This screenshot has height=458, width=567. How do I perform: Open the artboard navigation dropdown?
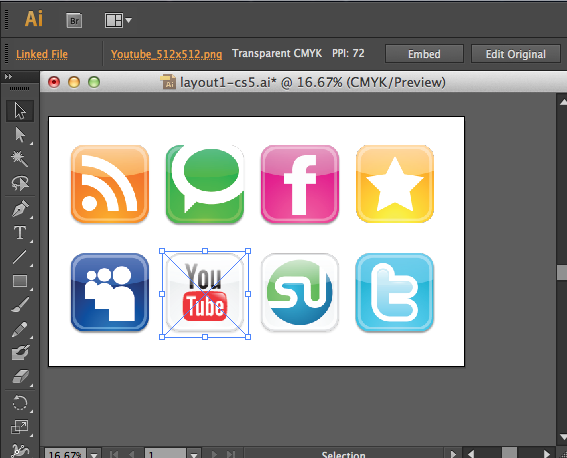coord(194,454)
